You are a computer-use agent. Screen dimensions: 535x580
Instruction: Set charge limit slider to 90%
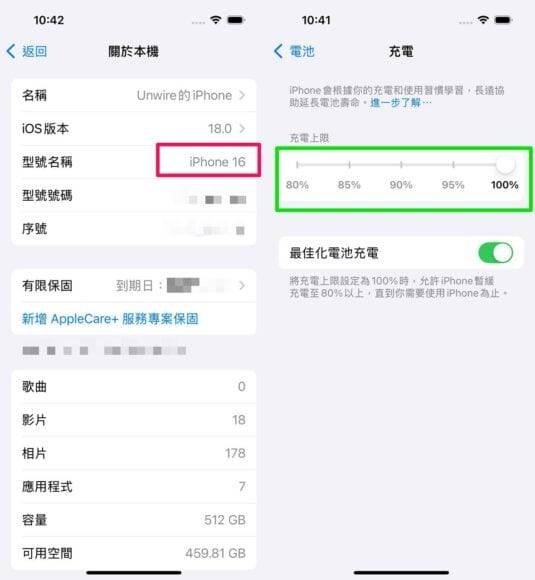point(401,165)
